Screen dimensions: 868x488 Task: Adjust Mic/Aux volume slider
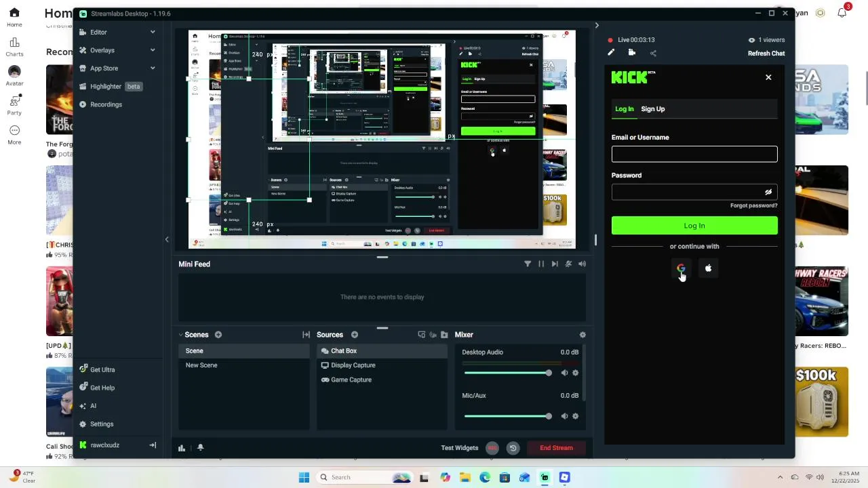[x=507, y=416]
